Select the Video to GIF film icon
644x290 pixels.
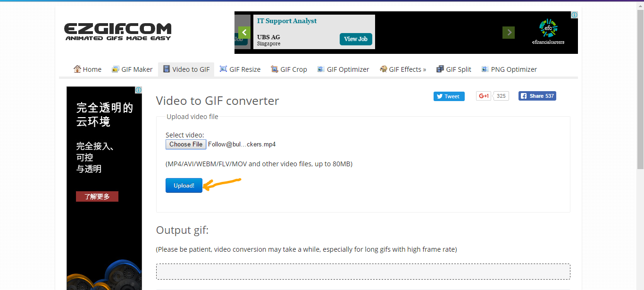167,69
